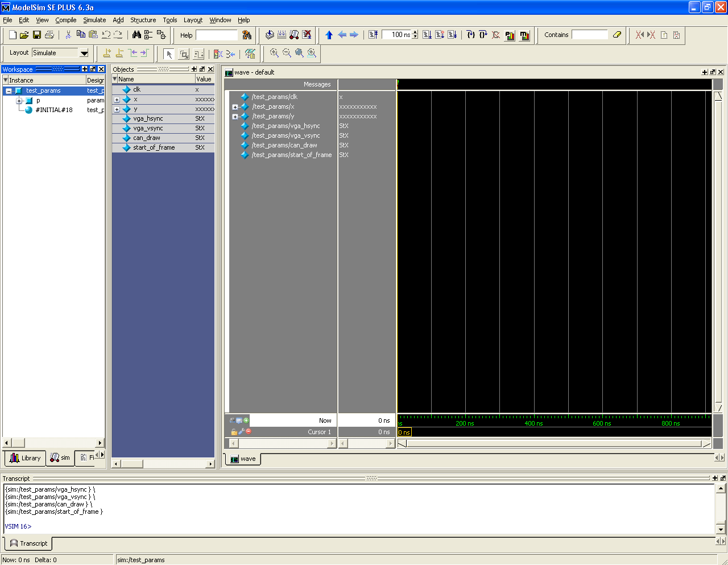Click the Restart simulation icon
The image size is (728, 565).
pos(373,35)
